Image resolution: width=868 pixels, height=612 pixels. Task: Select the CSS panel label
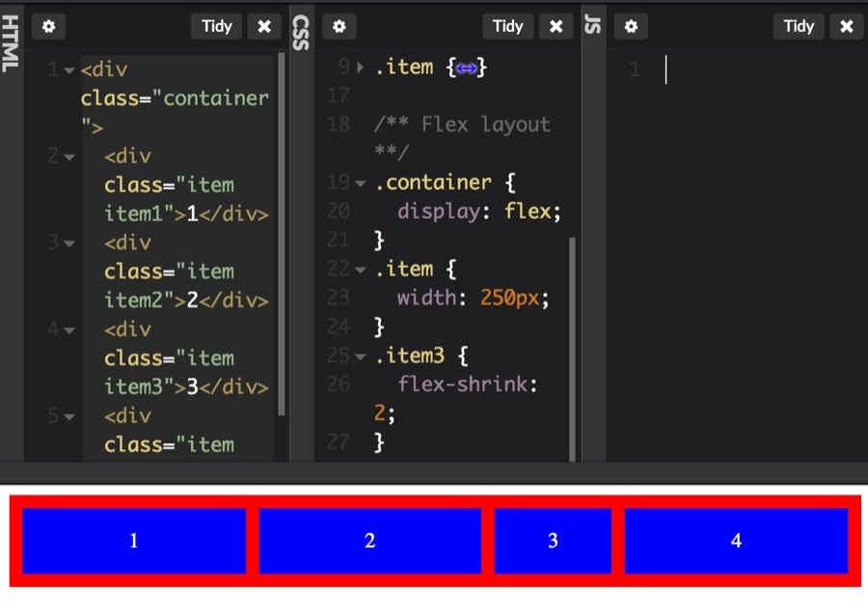[301, 33]
